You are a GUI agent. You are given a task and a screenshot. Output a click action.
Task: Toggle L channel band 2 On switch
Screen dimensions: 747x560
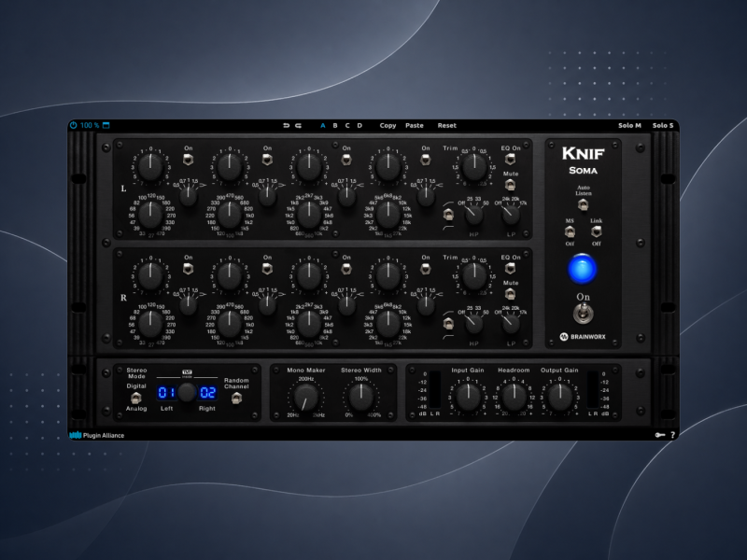(267, 160)
